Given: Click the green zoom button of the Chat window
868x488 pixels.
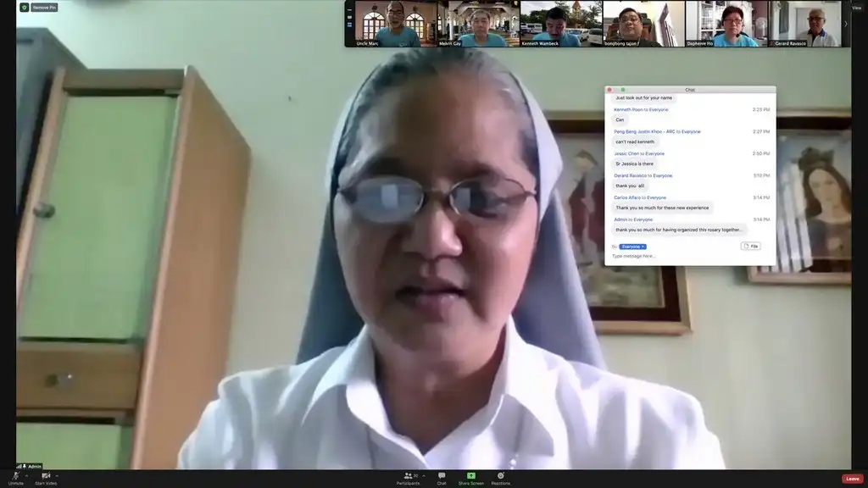Looking at the screenshot, I should [x=623, y=90].
